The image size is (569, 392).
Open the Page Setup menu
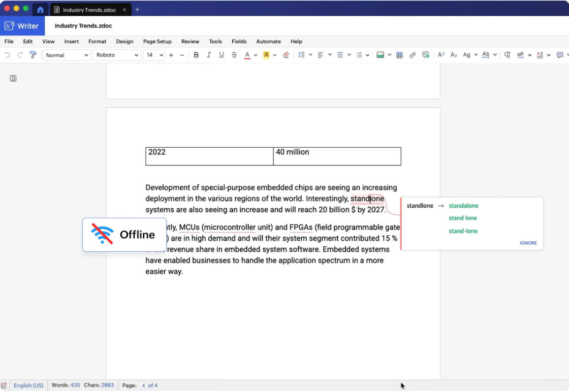pos(157,41)
